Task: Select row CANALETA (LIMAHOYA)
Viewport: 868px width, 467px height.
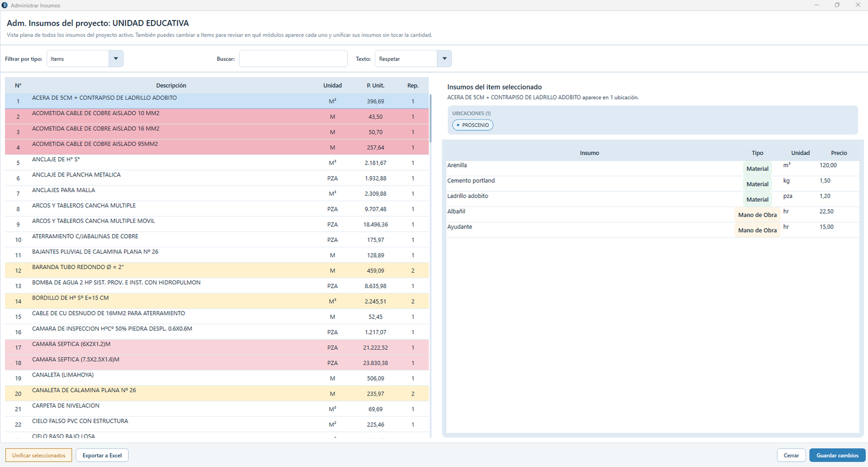Action: click(x=217, y=378)
